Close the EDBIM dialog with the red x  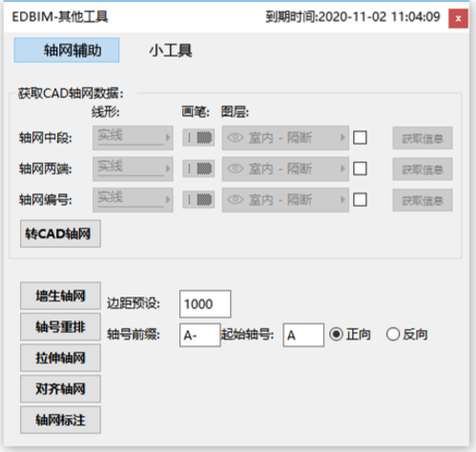click(458, 19)
